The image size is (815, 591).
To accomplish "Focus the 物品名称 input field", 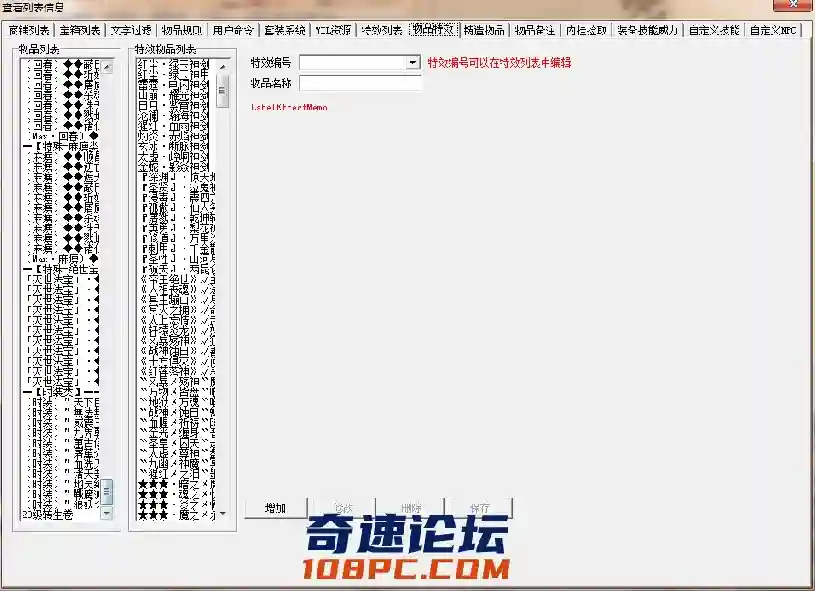I will pos(360,83).
